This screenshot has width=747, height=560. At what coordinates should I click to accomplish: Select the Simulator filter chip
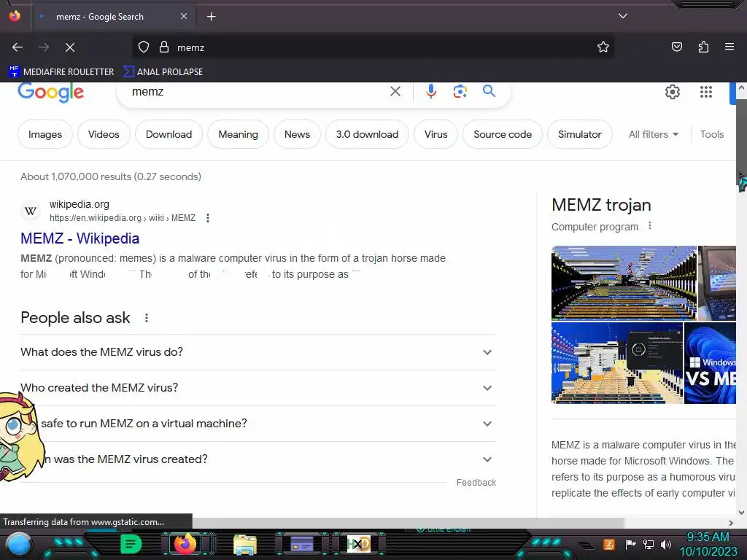580,134
